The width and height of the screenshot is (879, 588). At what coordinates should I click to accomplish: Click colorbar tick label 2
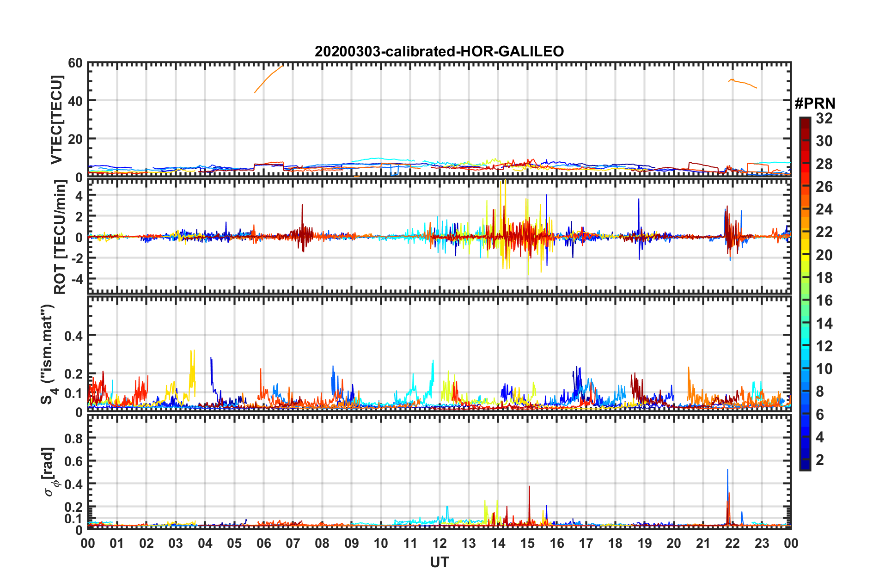click(820, 460)
